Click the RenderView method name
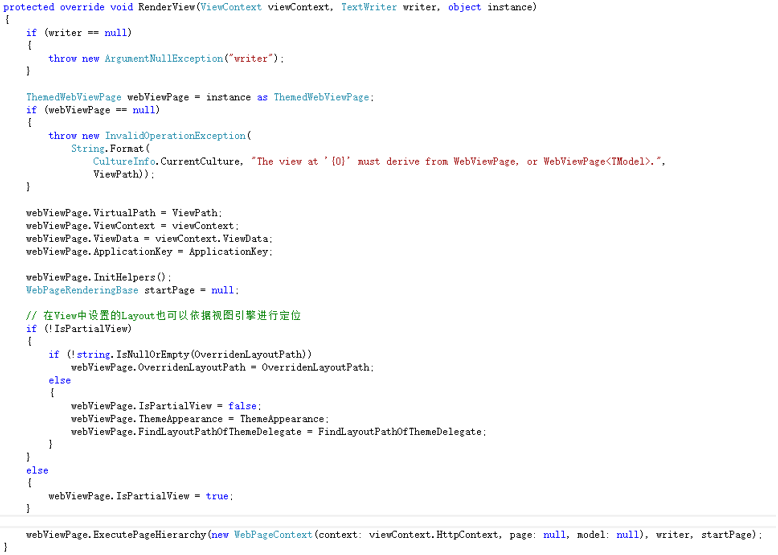The image size is (778, 555). 167,7
